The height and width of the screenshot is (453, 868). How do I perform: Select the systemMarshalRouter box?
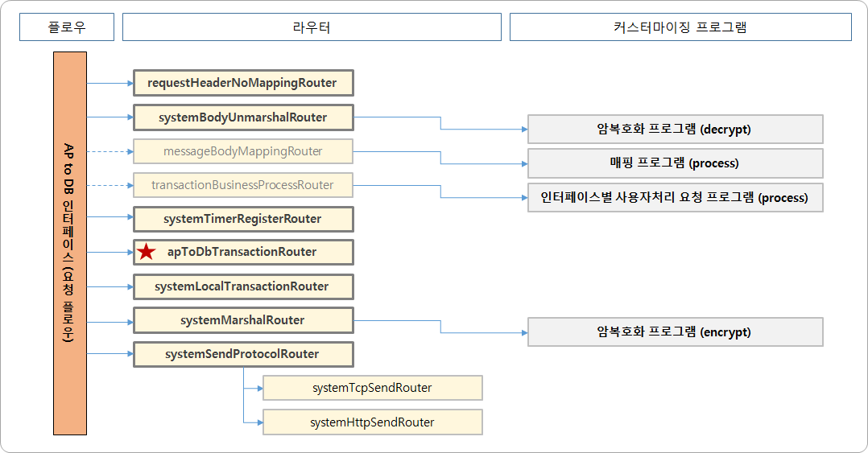point(243,320)
